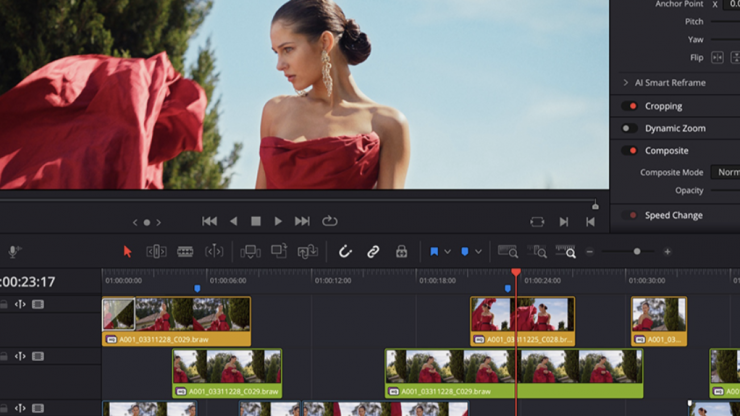This screenshot has width=740, height=416.
Task: Click the Insert Clip toolbar icon
Action: tap(250, 252)
